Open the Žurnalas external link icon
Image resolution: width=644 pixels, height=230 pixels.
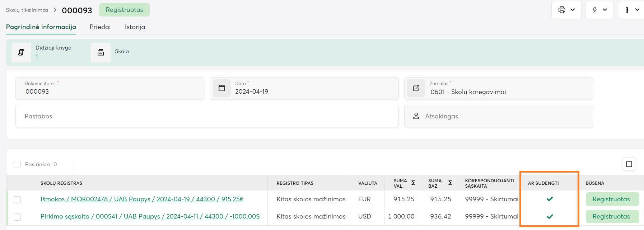[416, 88]
